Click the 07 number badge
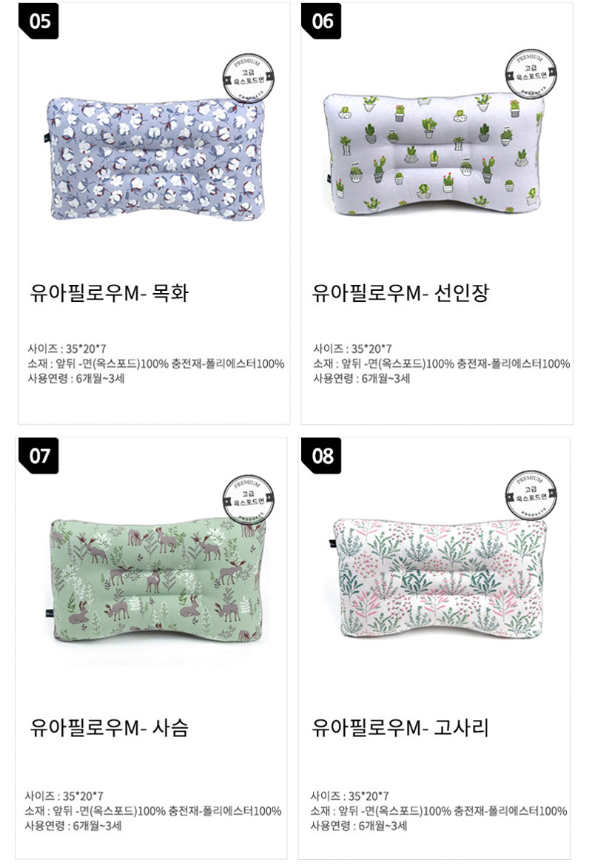This screenshot has width=592, height=868. click(38, 456)
